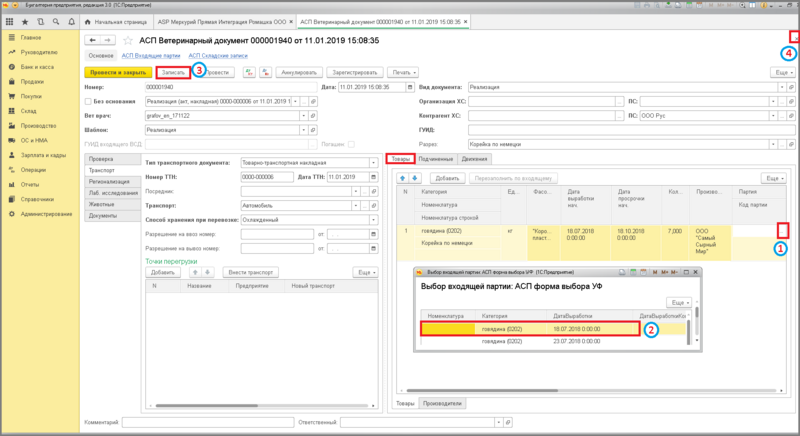Open linked item beside Вид документа field
This screenshot has width=800, height=436.
791,87
